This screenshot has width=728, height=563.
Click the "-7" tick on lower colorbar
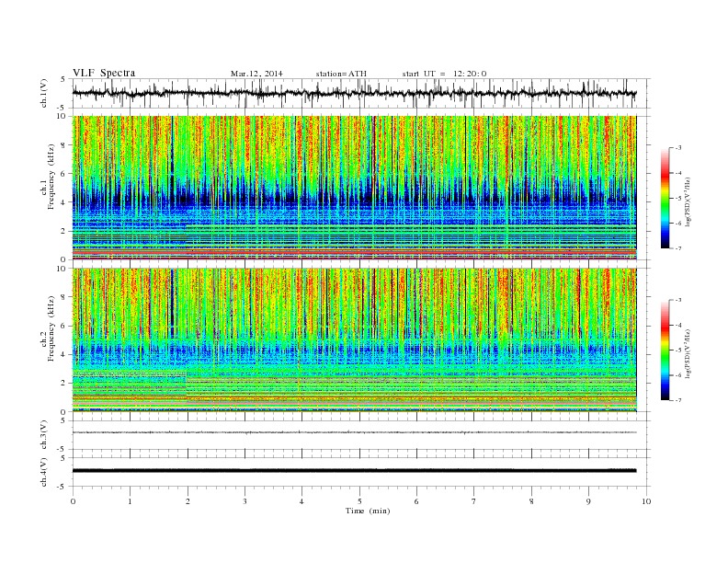coord(678,400)
